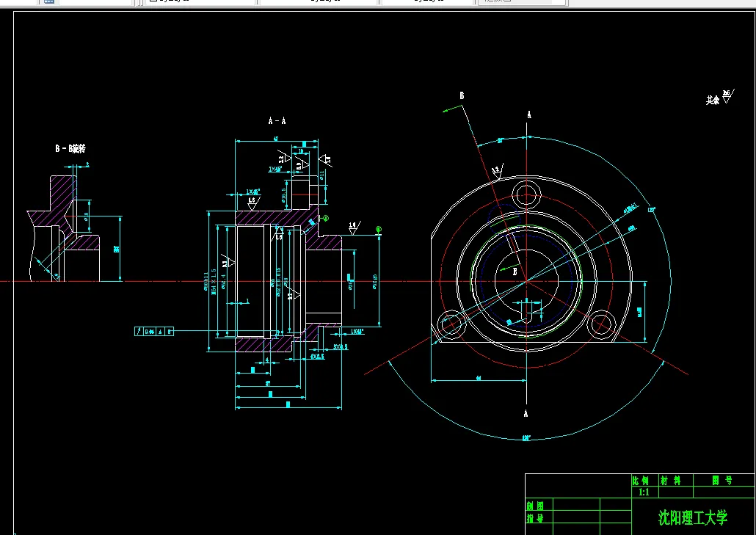The width and height of the screenshot is (756, 535).
Task: Select the 30° angle dimension
Action: 500,141
